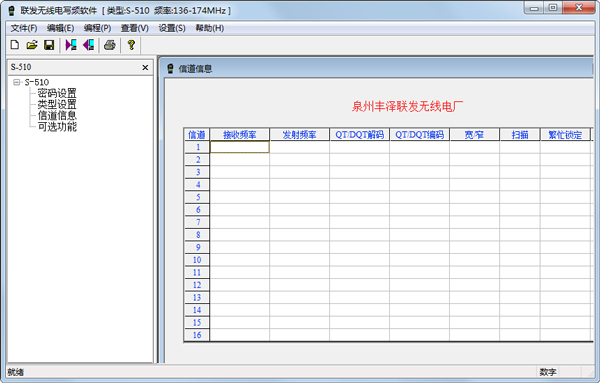Screen dimensions: 600x383
Task: Click channel 5 宽/窄 cell
Action: (x=474, y=197)
